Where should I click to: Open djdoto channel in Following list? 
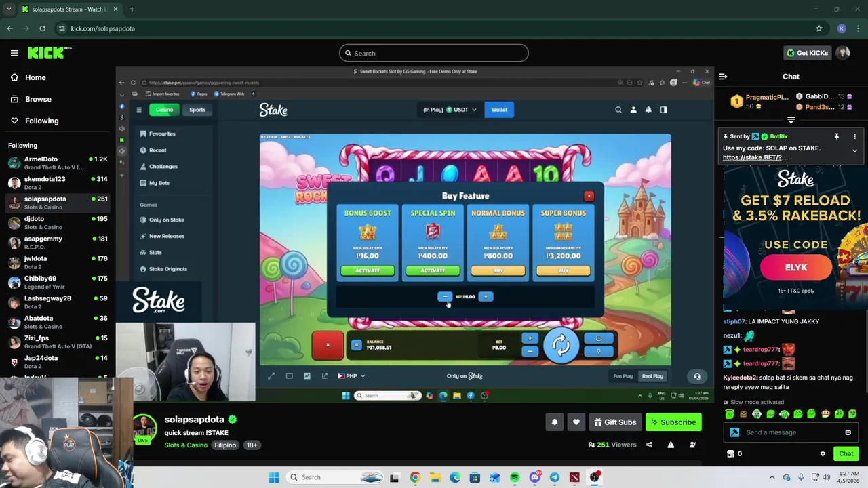point(58,222)
